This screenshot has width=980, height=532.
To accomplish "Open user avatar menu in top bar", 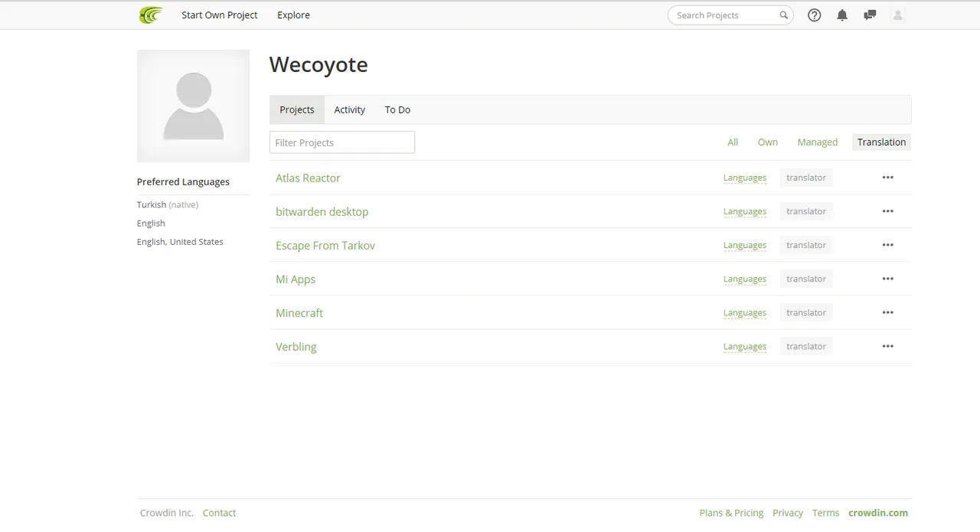I will [x=898, y=15].
